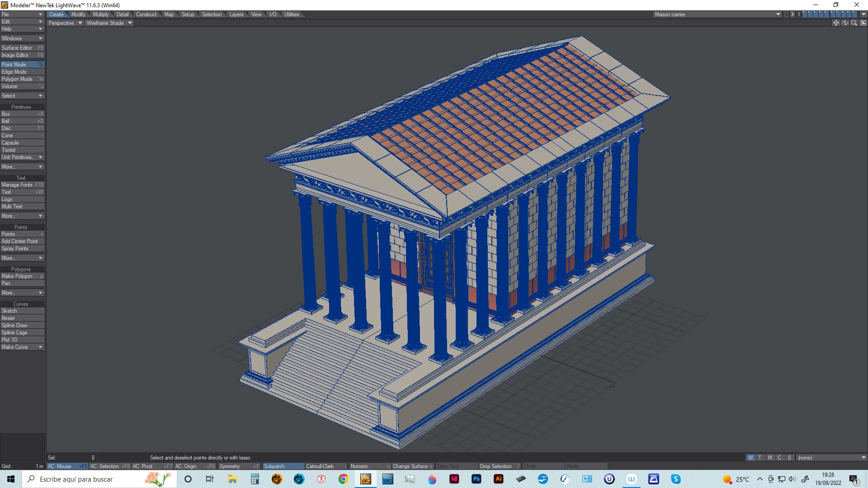Select the first layer foreground slot

pyautogui.click(x=805, y=14)
